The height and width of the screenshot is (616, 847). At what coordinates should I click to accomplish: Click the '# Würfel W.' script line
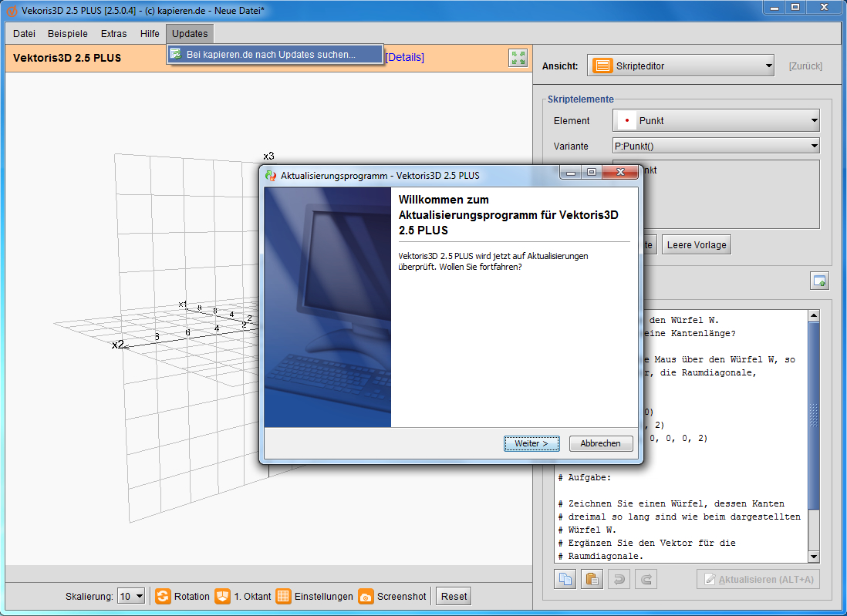(x=586, y=530)
